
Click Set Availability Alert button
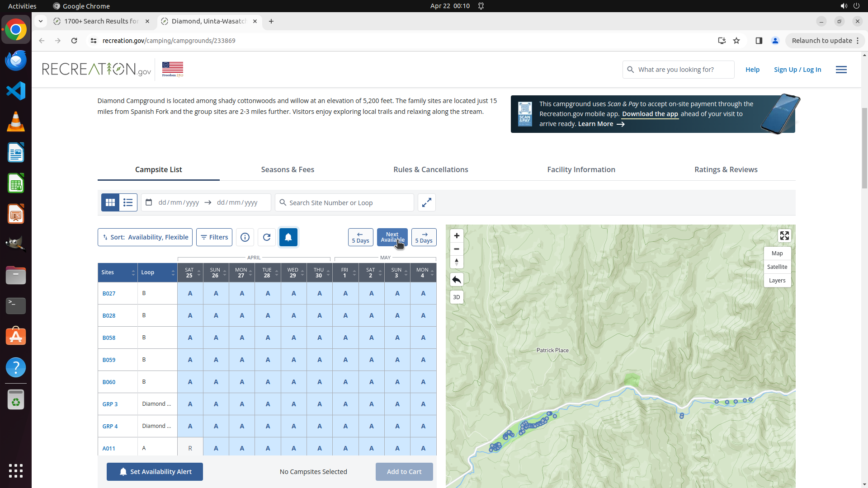point(155,472)
